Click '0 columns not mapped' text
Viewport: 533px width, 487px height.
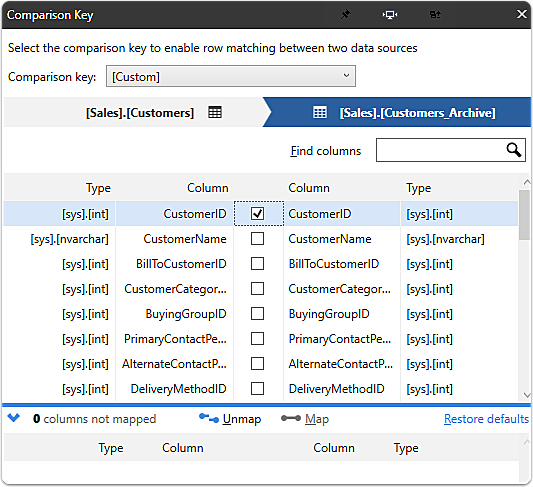[x=94, y=419]
